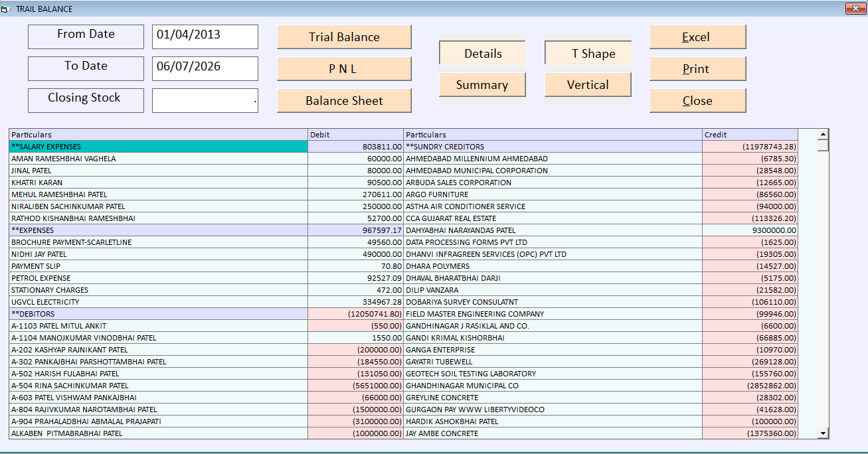Select A-1103 PATEL MITUL ANKIT row

(159, 326)
